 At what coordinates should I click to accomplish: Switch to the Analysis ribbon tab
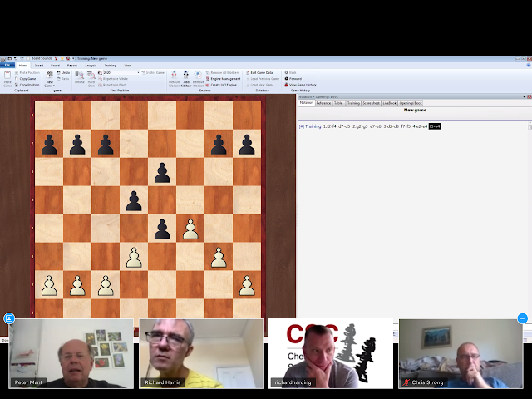(91, 66)
